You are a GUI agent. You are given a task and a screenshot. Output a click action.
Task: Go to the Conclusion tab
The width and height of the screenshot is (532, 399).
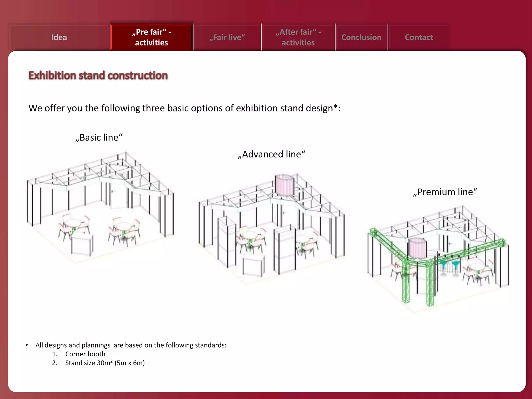pos(361,37)
